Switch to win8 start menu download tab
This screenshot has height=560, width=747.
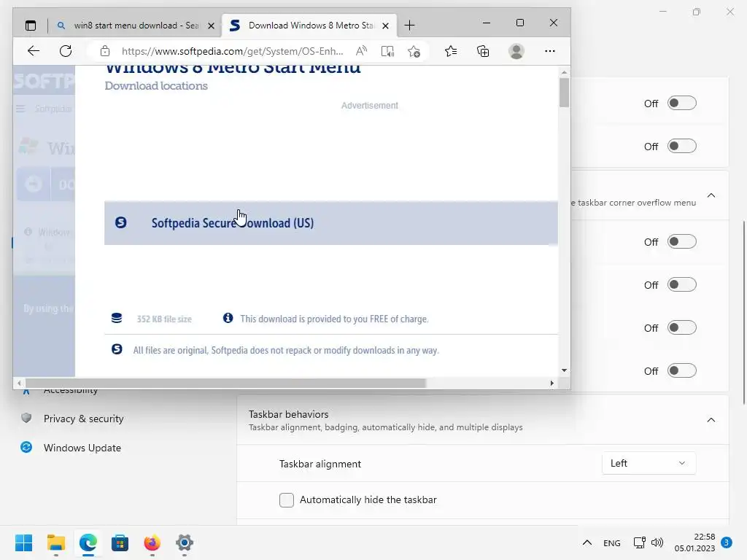pos(136,26)
